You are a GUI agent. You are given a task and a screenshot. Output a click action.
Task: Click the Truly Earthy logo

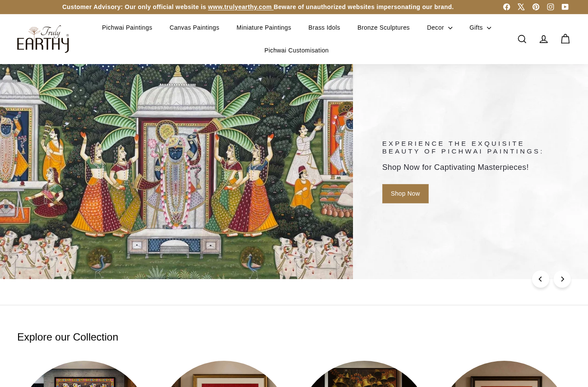tap(43, 39)
